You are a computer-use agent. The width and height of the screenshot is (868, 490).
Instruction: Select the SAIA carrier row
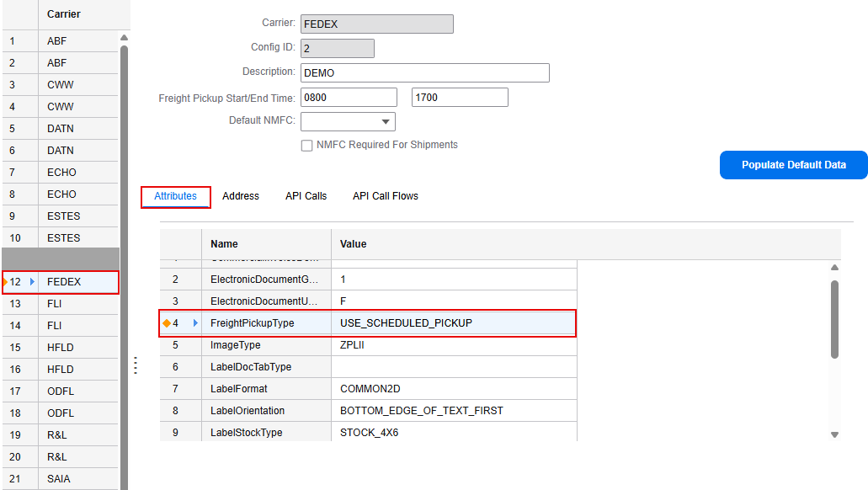pos(59,479)
